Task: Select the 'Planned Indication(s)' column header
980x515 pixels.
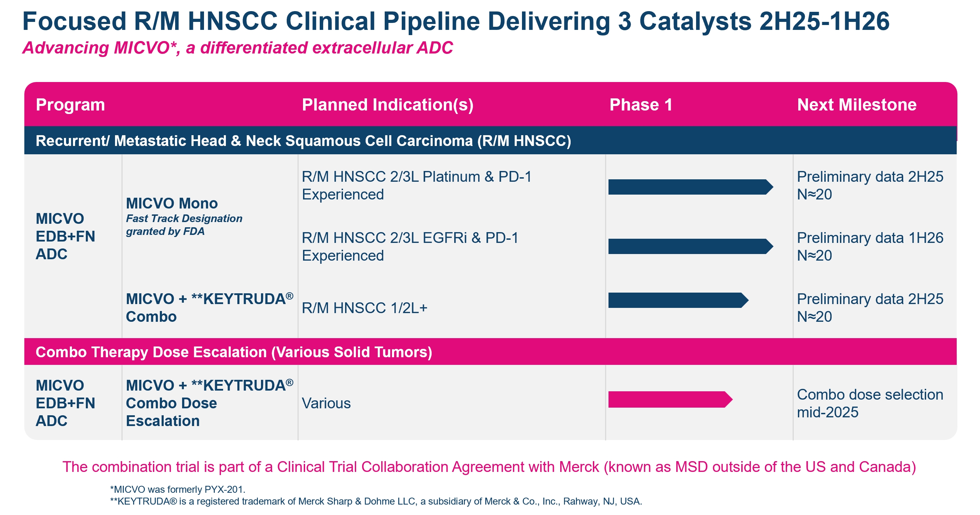Action: tap(387, 105)
